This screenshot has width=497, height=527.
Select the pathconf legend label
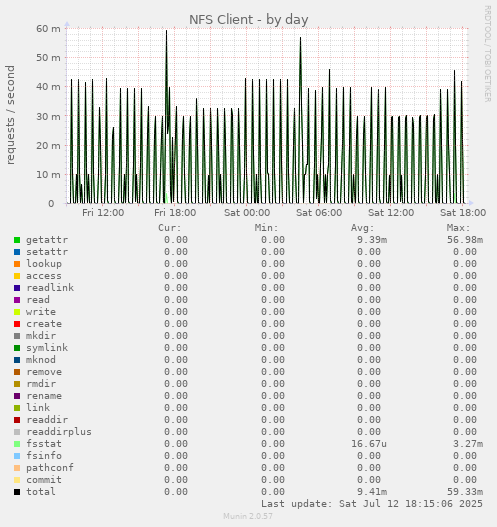coord(50,468)
